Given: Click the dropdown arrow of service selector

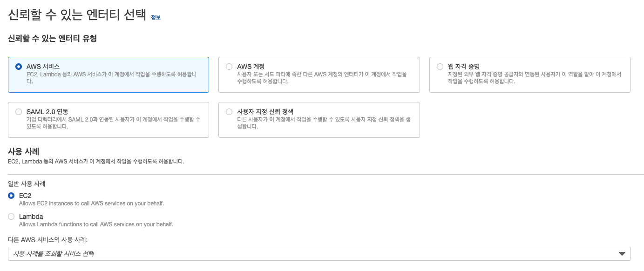Looking at the screenshot, I should [622, 254].
